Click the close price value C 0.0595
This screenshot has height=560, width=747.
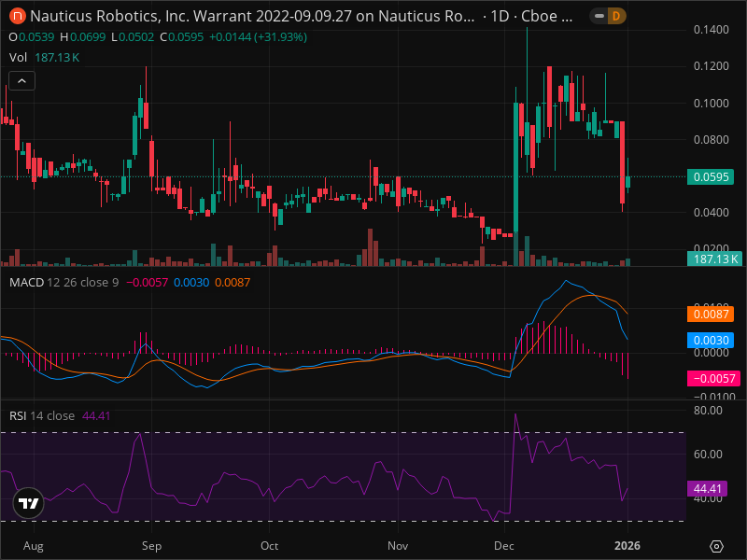(181, 37)
